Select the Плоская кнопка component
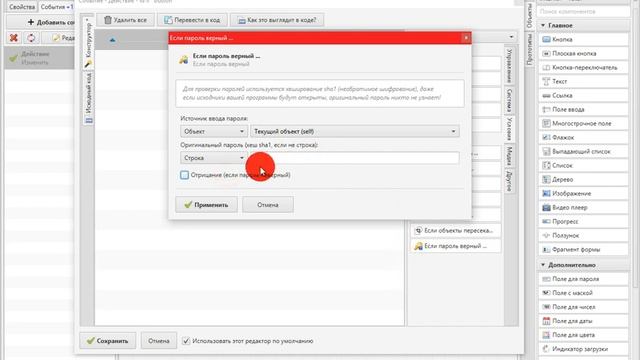The width and height of the screenshot is (640, 360). click(583, 53)
